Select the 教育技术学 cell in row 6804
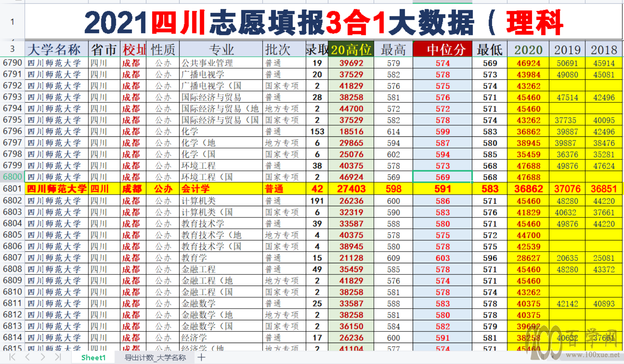624x364 pixels. click(221, 224)
